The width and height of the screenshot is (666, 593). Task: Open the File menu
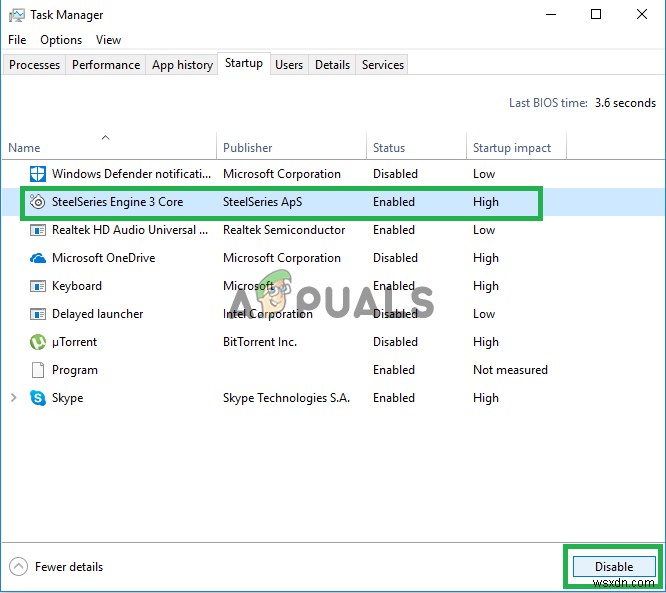pyautogui.click(x=17, y=40)
